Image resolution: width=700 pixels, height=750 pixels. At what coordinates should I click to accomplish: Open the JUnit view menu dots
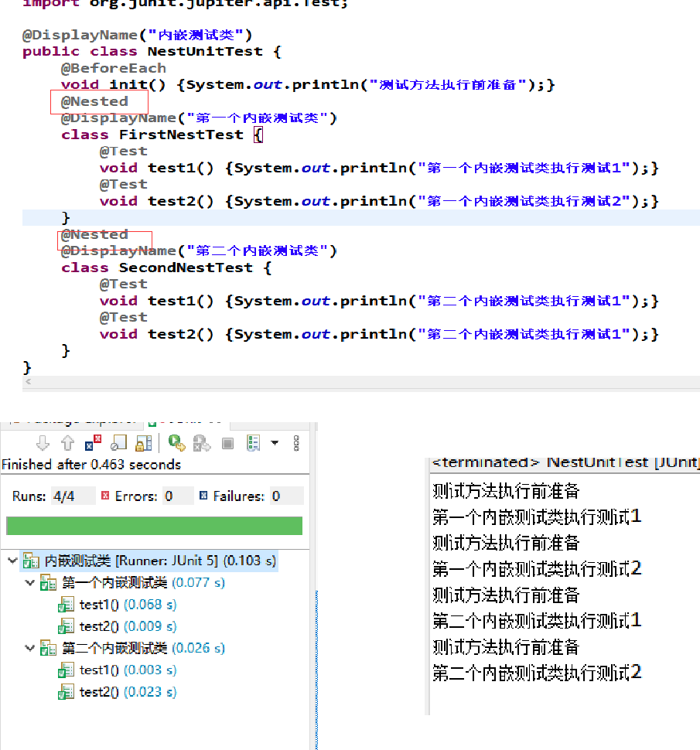tap(296, 443)
